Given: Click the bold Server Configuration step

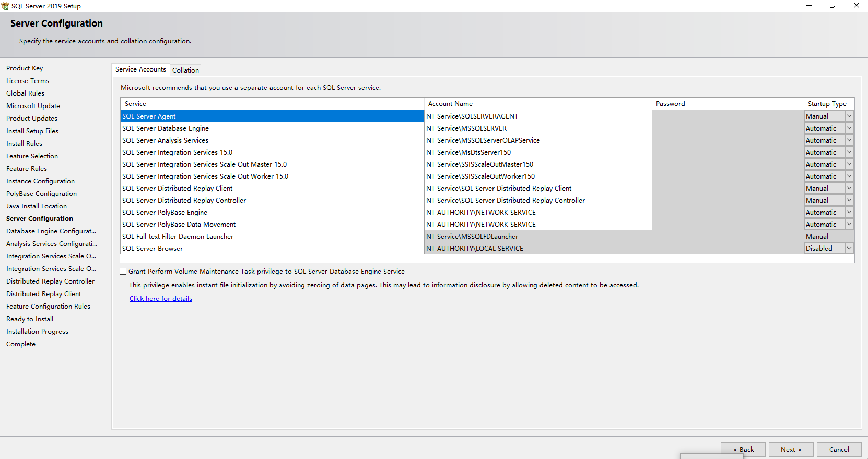Looking at the screenshot, I should point(40,219).
